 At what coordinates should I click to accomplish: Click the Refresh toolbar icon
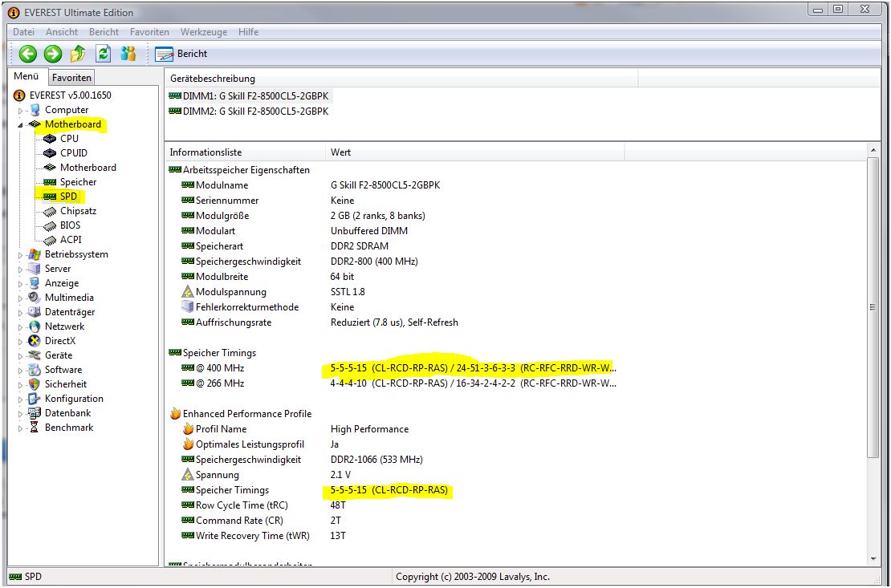103,54
